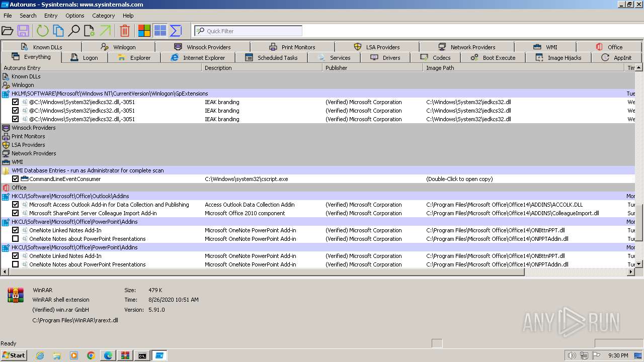Screen dimensions: 644x362
Task: Uncheck the first iedkcs32.dll,-3051 entry
Action: click(15, 102)
